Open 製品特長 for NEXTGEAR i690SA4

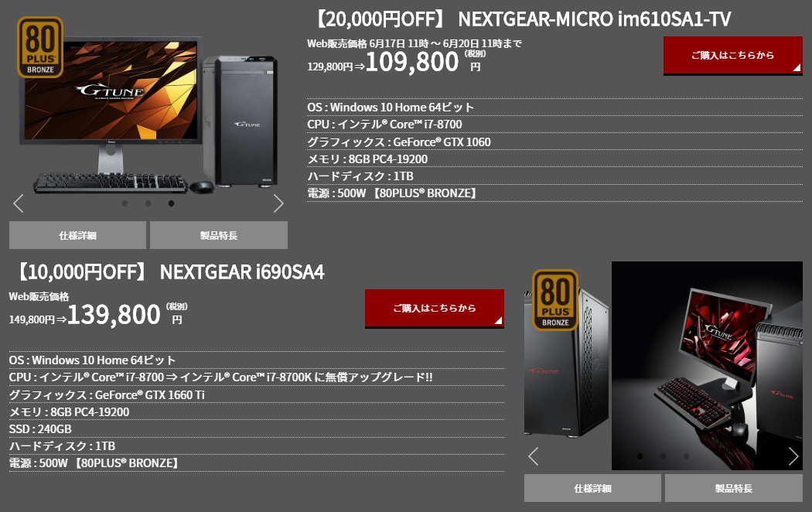[x=734, y=488]
